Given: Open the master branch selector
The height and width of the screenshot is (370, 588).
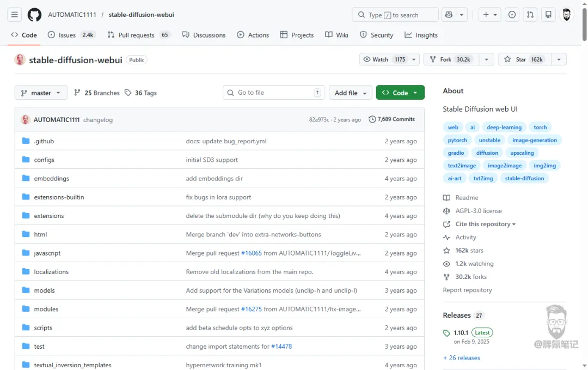Looking at the screenshot, I should [41, 93].
